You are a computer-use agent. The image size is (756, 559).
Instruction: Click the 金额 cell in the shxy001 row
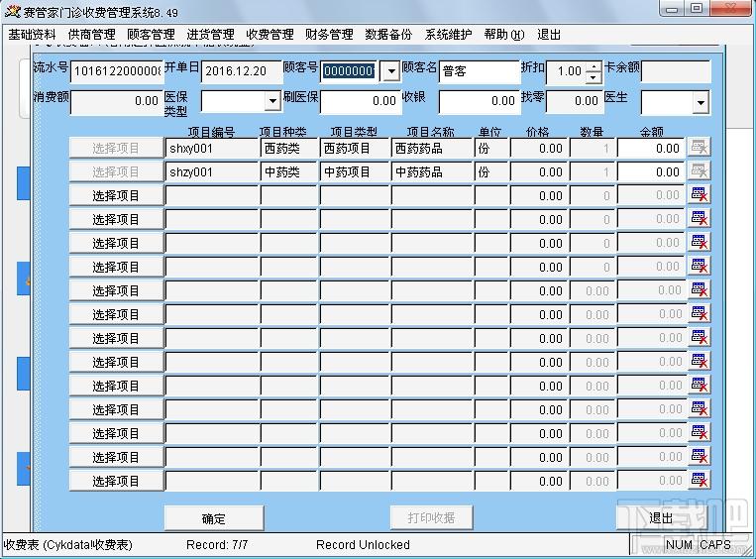(x=651, y=148)
